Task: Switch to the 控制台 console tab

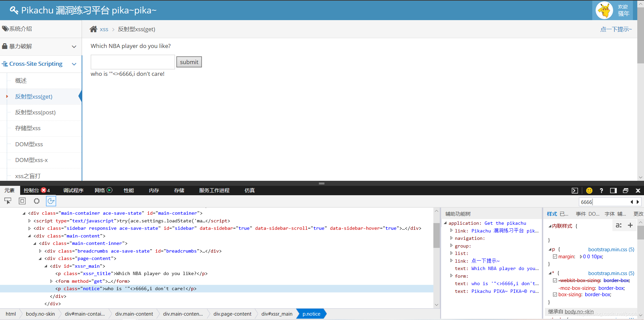Action: click(x=37, y=191)
